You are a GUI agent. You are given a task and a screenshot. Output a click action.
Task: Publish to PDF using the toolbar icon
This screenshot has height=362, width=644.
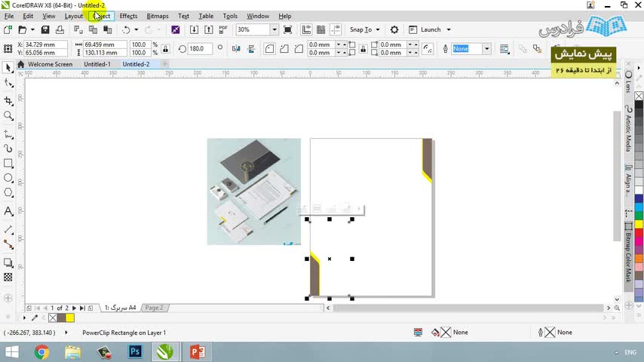(223, 29)
